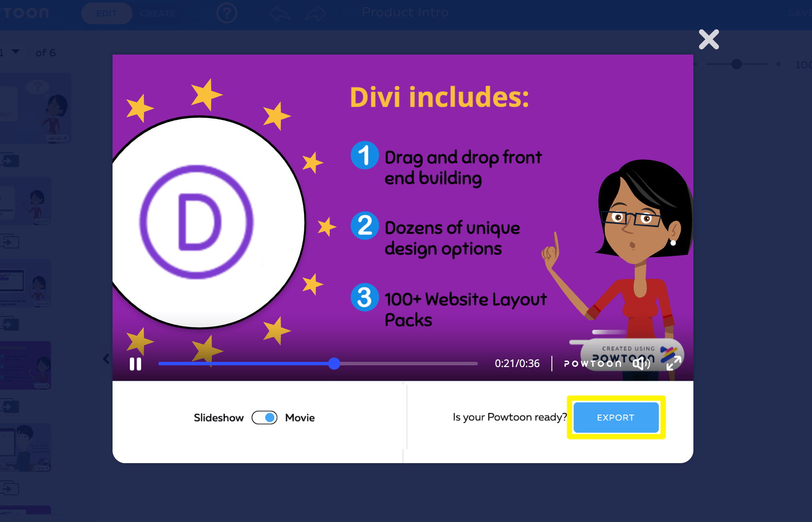This screenshot has height=522, width=812.
Task: Click the Product Intro project title
Action: click(405, 12)
